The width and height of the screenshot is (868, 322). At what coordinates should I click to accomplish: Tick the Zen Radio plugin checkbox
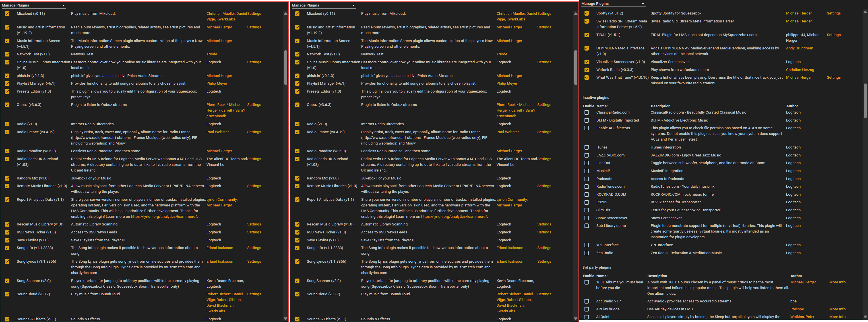(587, 253)
